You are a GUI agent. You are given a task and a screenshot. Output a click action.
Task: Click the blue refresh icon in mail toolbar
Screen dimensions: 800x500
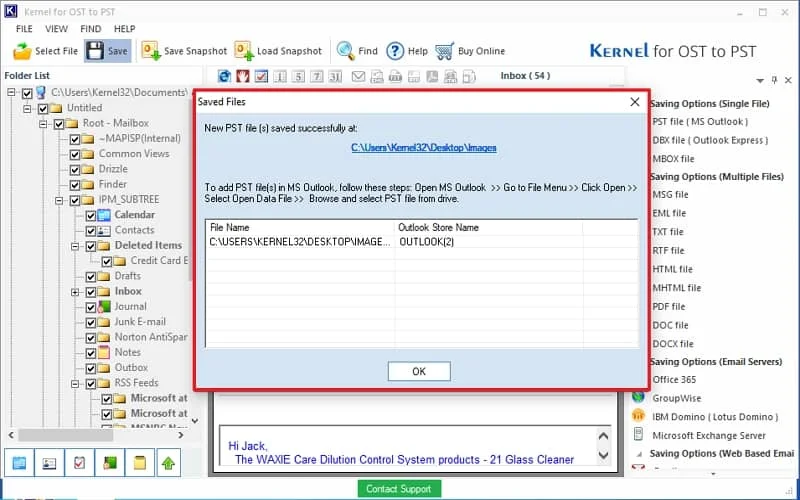[224, 77]
